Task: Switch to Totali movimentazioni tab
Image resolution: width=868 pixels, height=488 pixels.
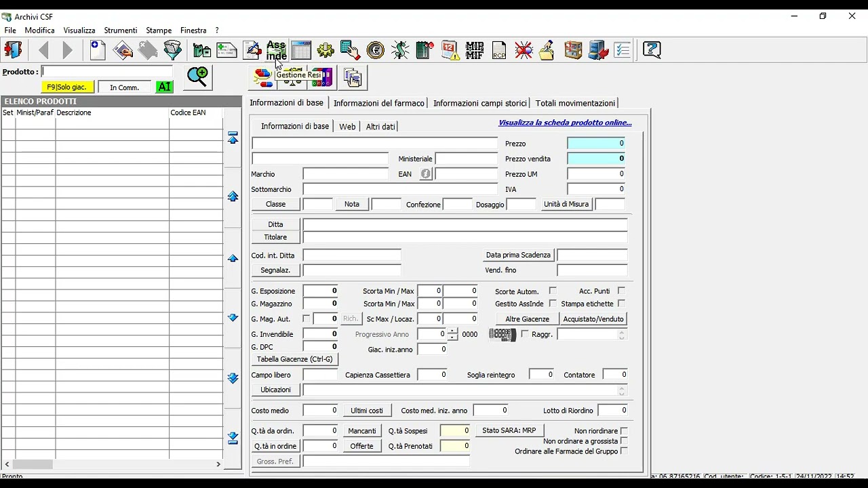Action: pyautogui.click(x=575, y=103)
